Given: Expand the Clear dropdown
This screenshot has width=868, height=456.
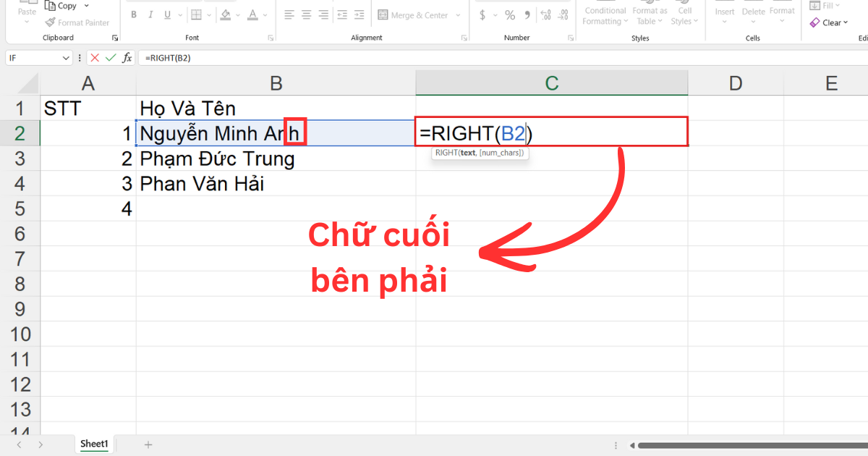Looking at the screenshot, I should coord(844,22).
